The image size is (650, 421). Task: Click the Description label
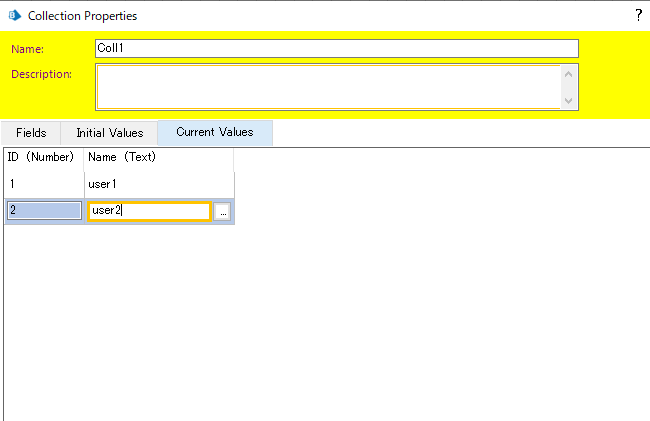tap(41, 73)
